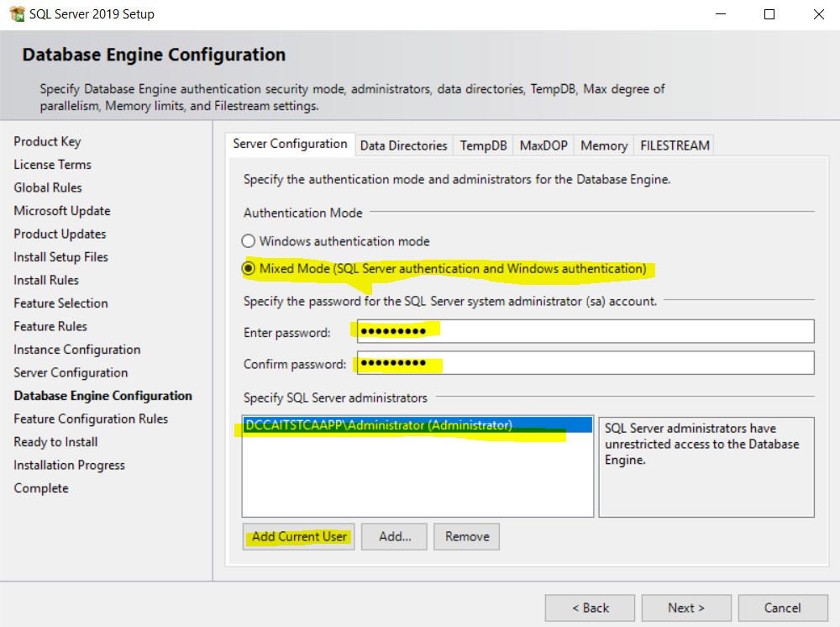The height and width of the screenshot is (627, 840).
Task: Click the Product Key step
Action: (x=47, y=141)
